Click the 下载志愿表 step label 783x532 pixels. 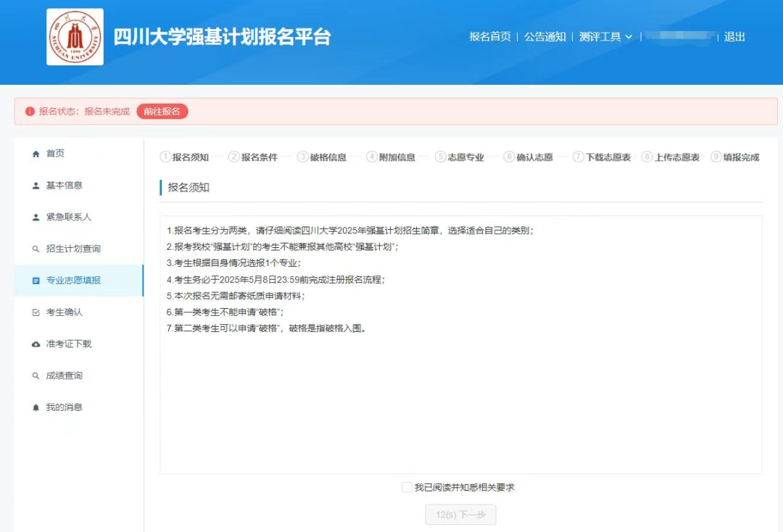pyautogui.click(x=608, y=157)
